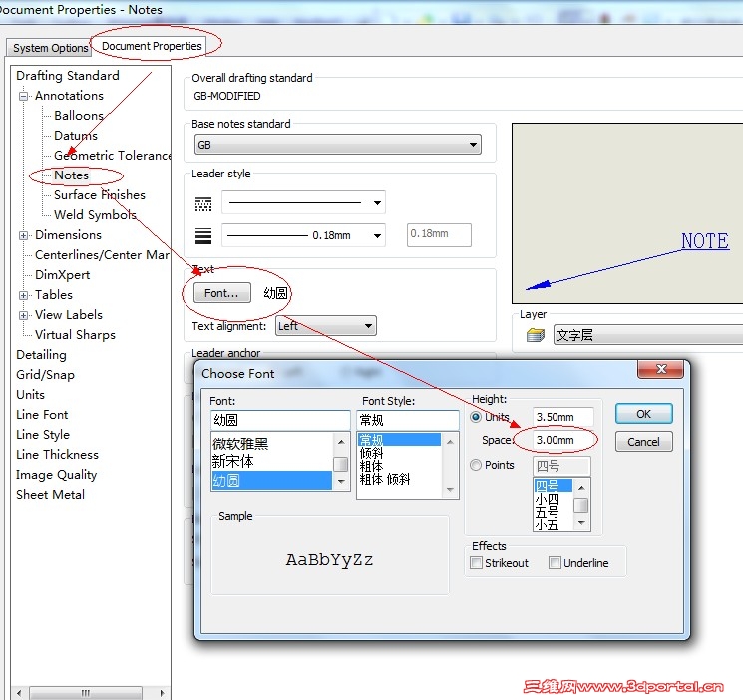The height and width of the screenshot is (700, 743).
Task: Open the Line Font settings
Action: click(x=42, y=415)
